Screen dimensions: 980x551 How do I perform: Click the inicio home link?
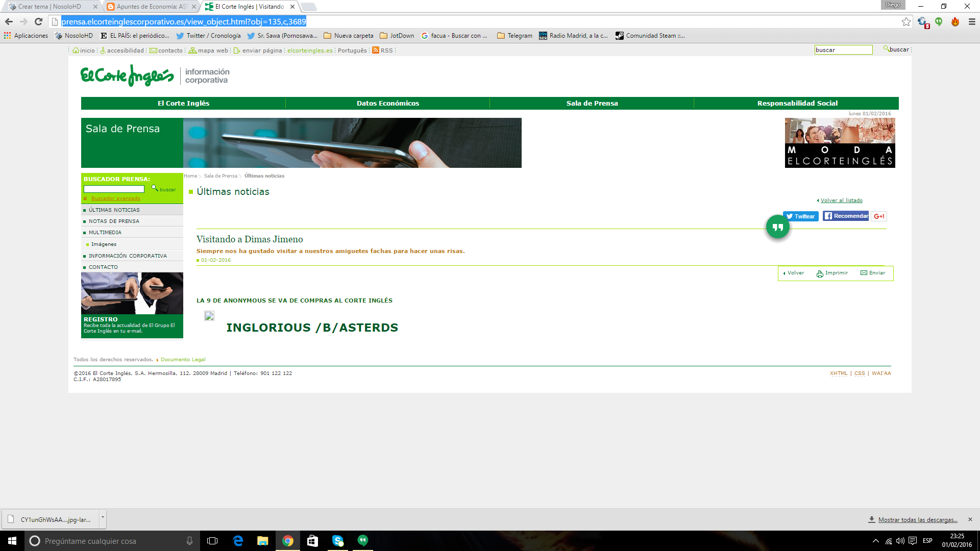[x=84, y=51]
